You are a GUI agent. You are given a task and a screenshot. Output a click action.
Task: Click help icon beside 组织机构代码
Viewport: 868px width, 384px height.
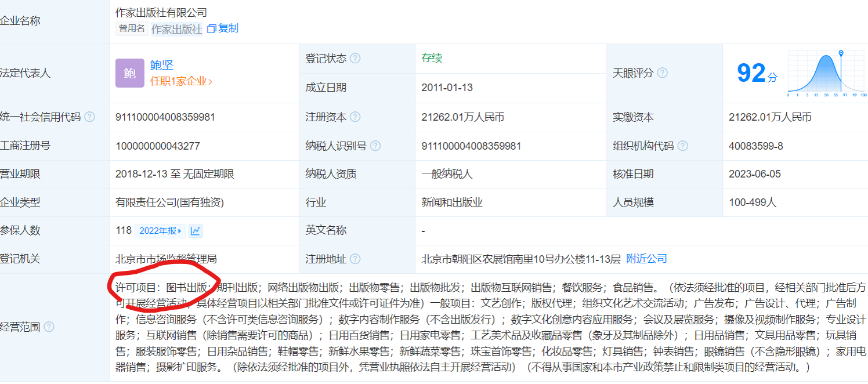tap(683, 146)
